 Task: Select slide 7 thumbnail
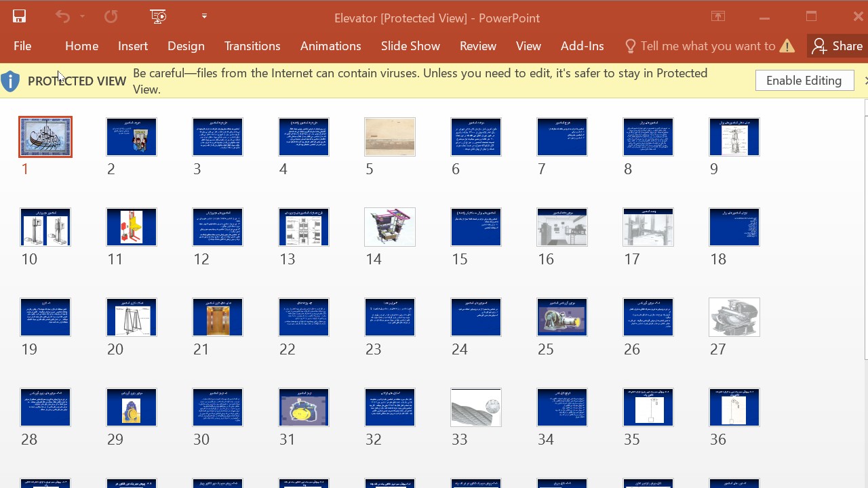(x=562, y=137)
